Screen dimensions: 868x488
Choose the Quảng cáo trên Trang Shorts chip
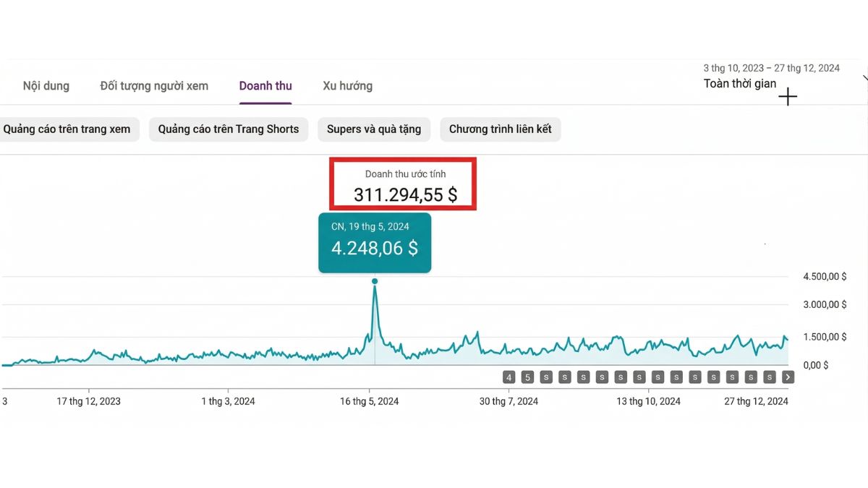229,129
